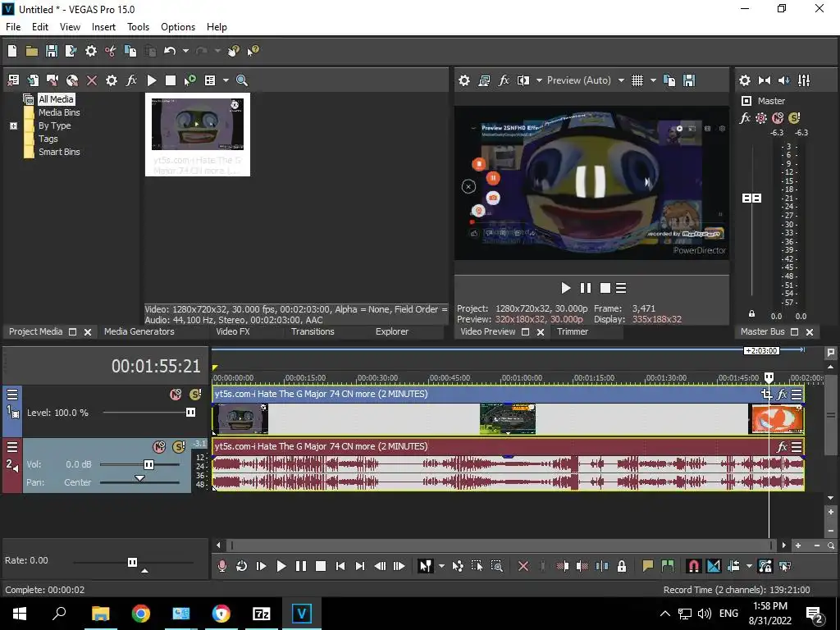Mute video track 1

point(176,395)
